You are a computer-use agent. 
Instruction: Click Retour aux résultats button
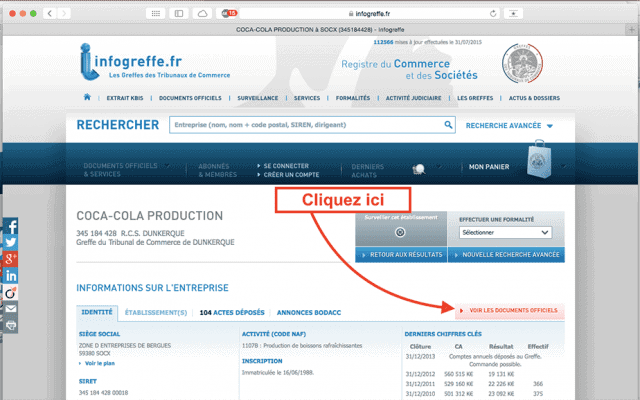point(401,255)
